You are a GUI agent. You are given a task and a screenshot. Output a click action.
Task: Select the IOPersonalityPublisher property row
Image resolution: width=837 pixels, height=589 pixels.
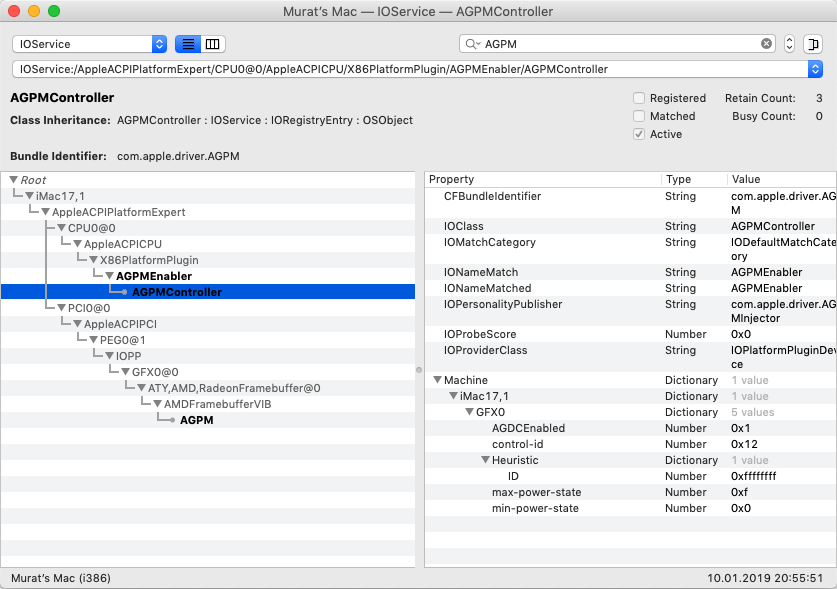point(630,311)
